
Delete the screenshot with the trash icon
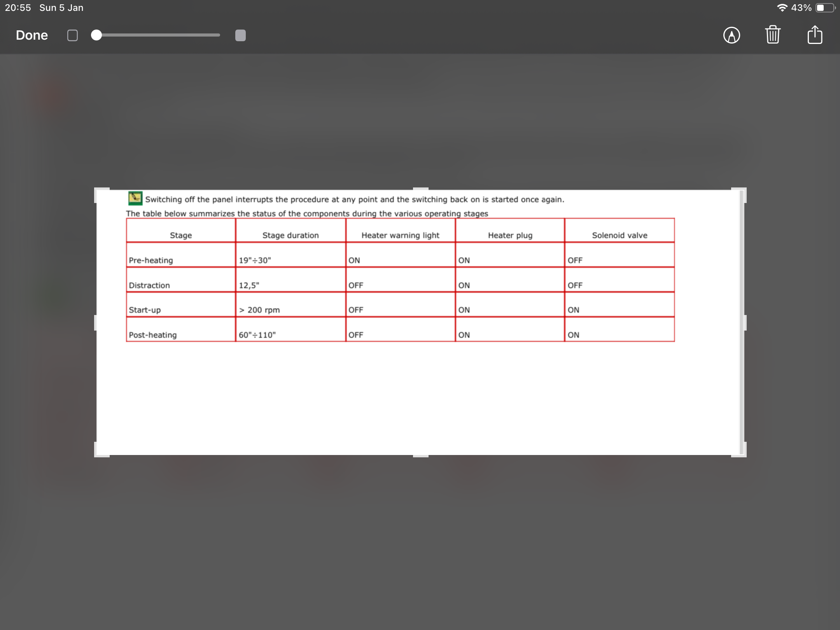pos(773,35)
